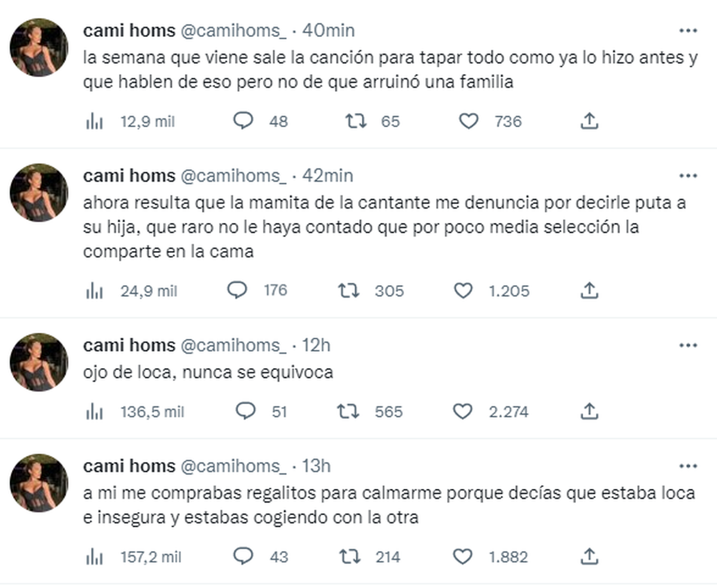
Task: Like the tweet with 1.205 likes
Action: (x=463, y=290)
